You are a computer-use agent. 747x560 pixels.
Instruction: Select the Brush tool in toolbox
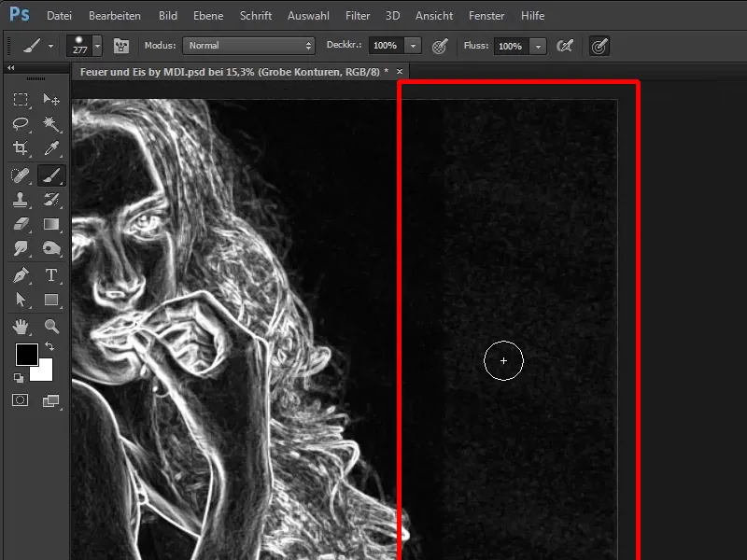[51, 175]
